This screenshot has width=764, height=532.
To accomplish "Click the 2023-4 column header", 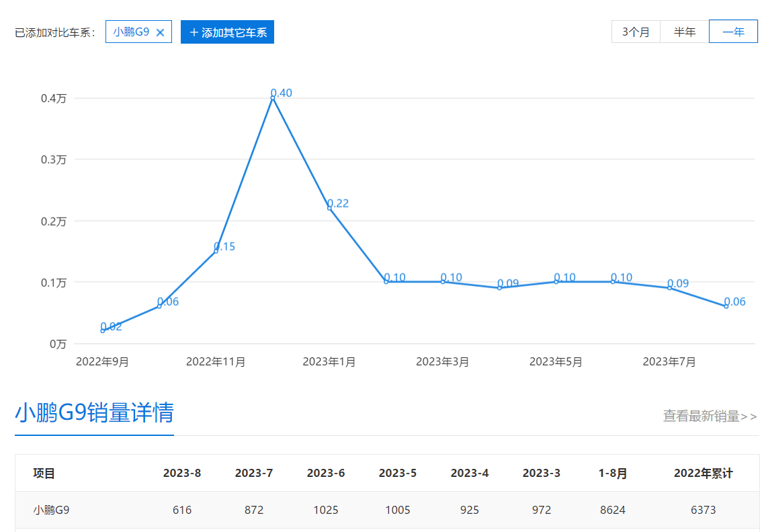I will [470, 473].
